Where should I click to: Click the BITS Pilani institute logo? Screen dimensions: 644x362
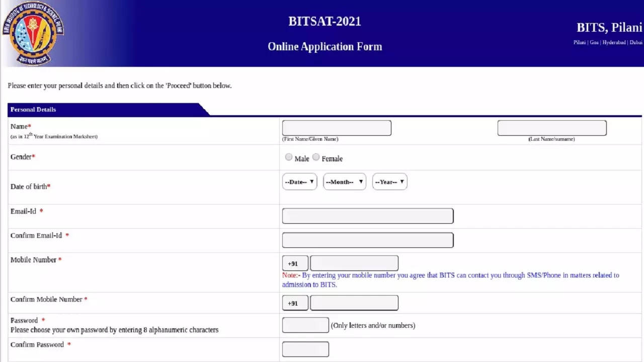click(33, 33)
